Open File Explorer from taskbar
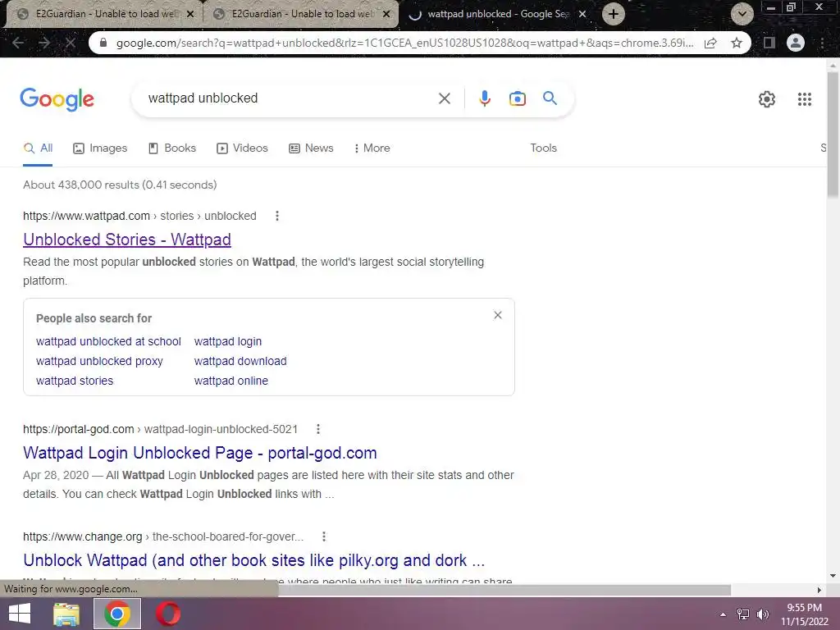 pos(66,614)
